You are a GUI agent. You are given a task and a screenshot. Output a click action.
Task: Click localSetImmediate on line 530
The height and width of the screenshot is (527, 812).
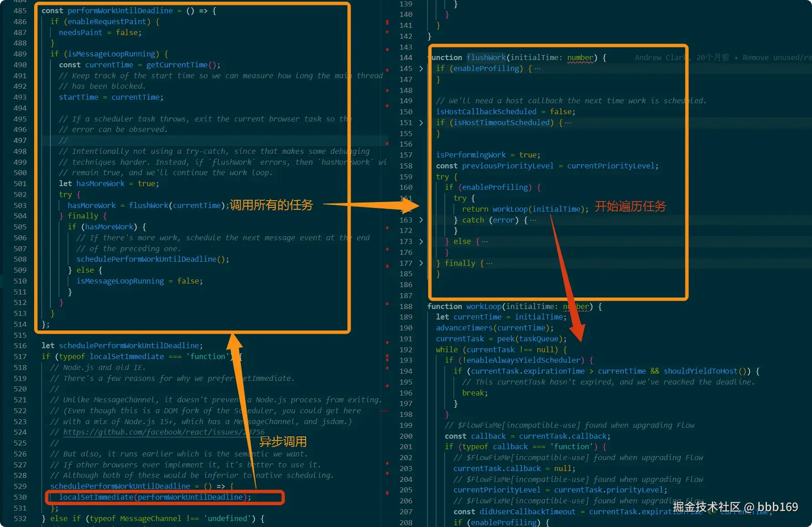tap(96, 497)
